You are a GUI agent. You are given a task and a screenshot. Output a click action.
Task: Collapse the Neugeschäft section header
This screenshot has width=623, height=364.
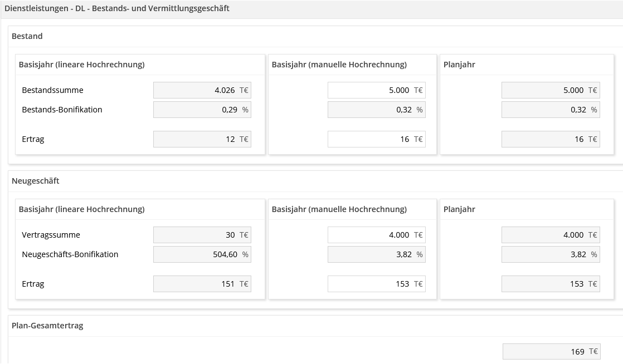pyautogui.click(x=36, y=181)
